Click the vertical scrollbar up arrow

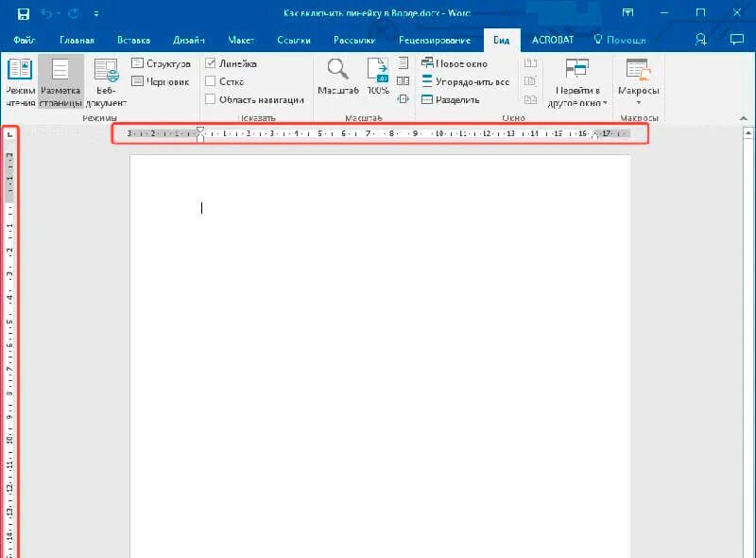click(x=747, y=132)
